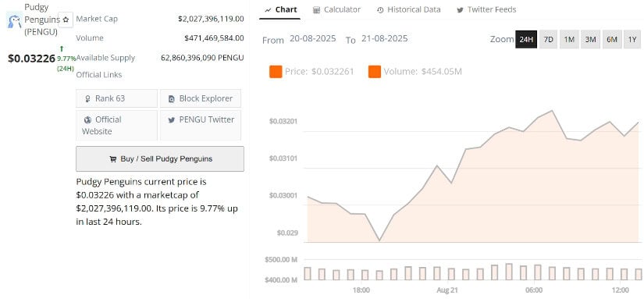Click the orange Volume color swatch
This screenshot has width=644, height=299.
tap(375, 72)
